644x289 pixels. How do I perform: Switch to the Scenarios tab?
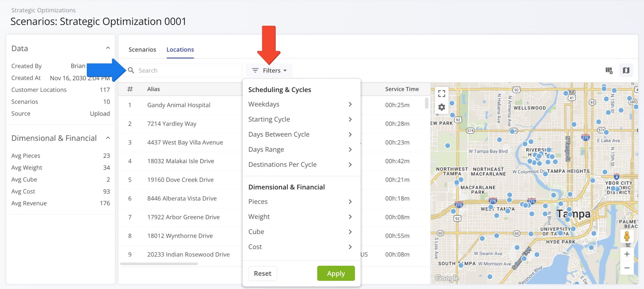click(142, 49)
